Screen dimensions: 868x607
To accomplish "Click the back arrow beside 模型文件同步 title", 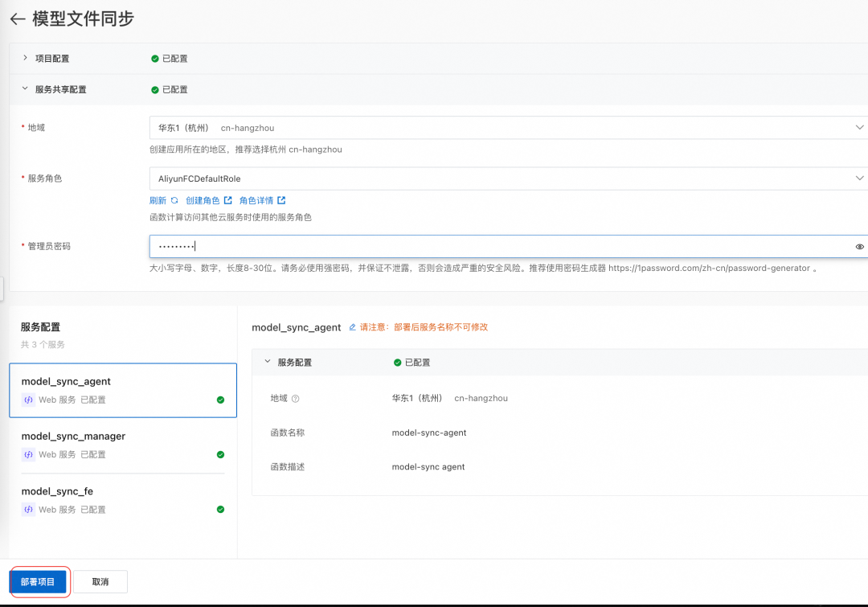I will click(x=17, y=18).
